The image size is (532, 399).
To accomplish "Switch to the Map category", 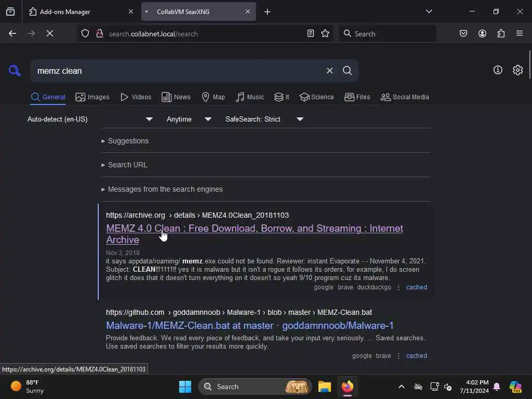I will point(213,97).
